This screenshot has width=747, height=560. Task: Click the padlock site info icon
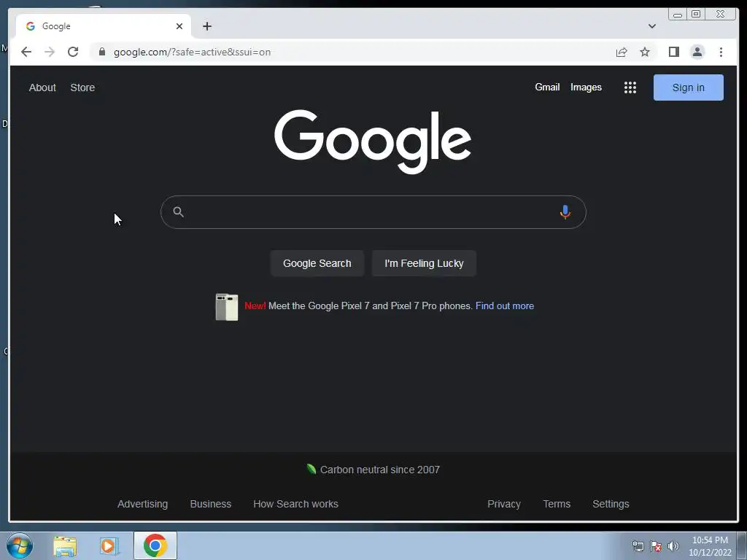[x=102, y=52]
